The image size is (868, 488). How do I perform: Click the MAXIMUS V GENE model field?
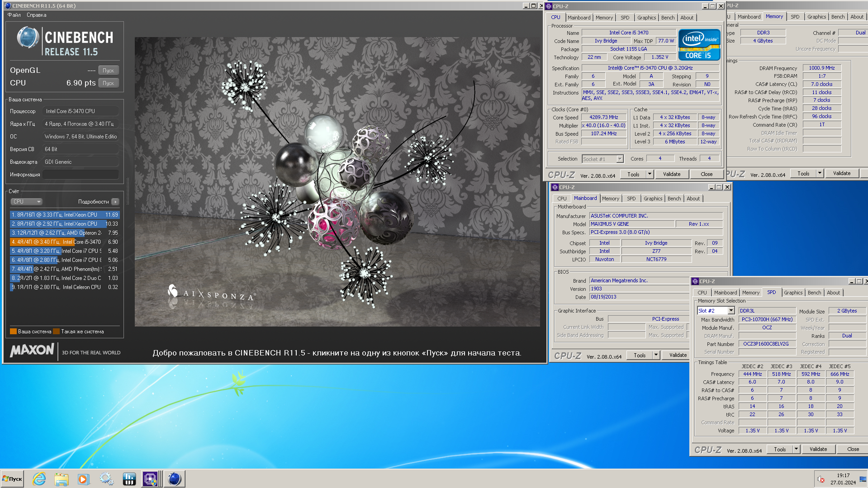[632, 224]
